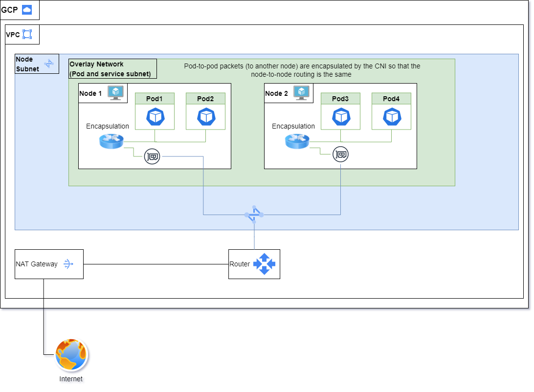
Task: Click the GCP cloud icon
Action: tap(27, 10)
